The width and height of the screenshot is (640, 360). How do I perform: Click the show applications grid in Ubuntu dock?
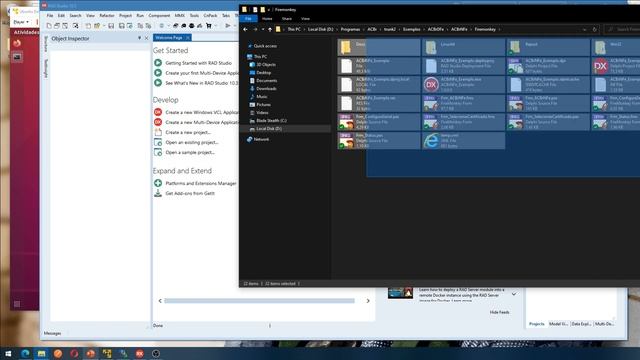[17, 304]
